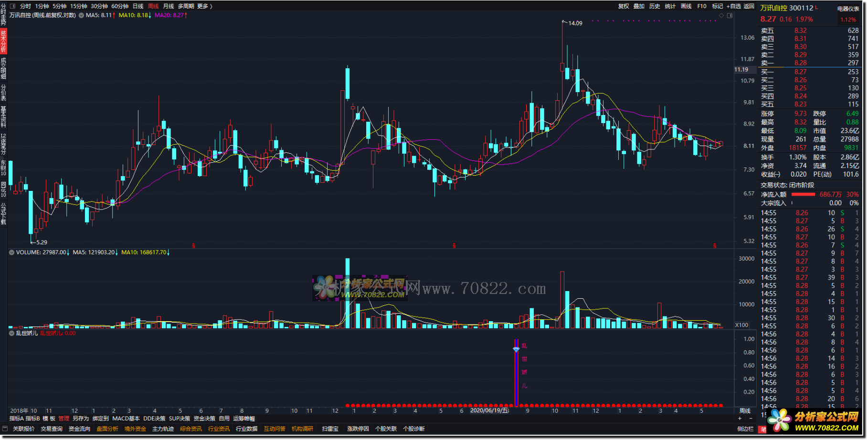Open 互动问答 bottom tab
The height and width of the screenshot is (440, 868).
[x=275, y=429]
